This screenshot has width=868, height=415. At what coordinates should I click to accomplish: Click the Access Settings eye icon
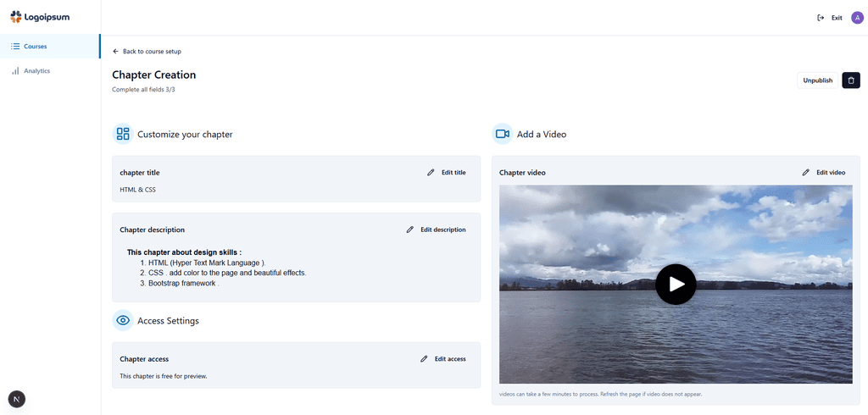[x=123, y=320]
